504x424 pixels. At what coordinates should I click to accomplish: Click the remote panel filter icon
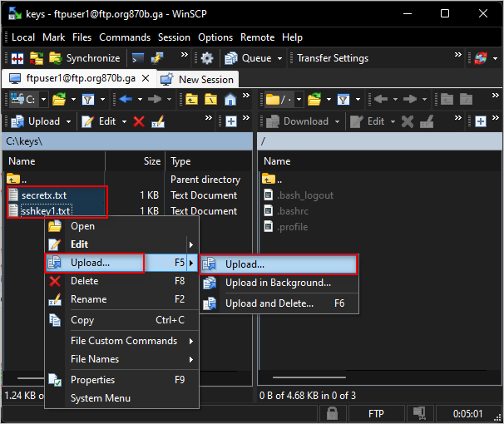[x=343, y=99]
